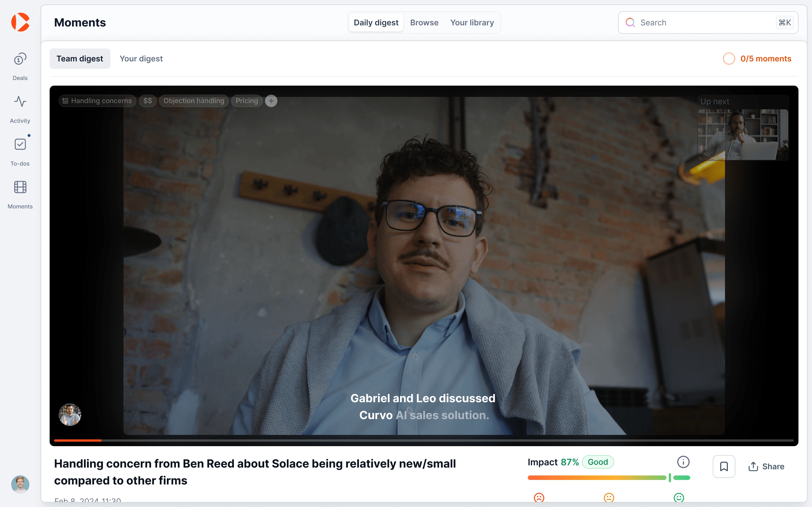The height and width of the screenshot is (507, 812).
Task: Add a tag with plus button
Action: point(271,101)
